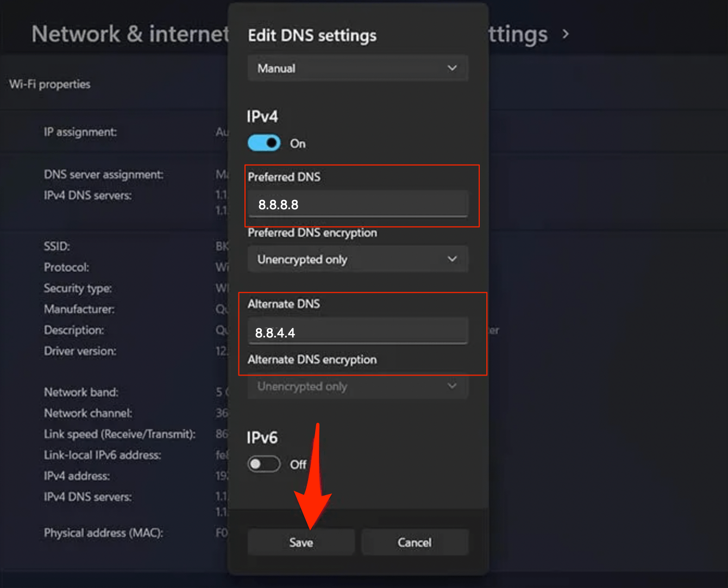Open Wi-Fi properties
This screenshot has height=588, width=728.
[49, 84]
